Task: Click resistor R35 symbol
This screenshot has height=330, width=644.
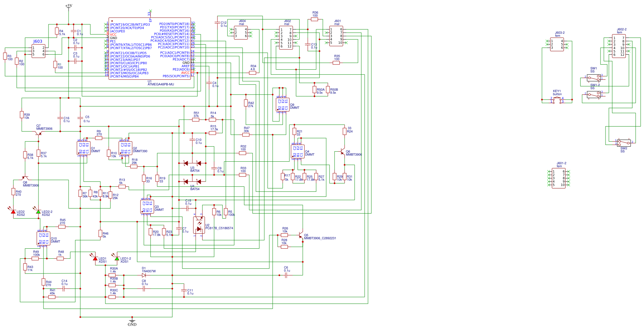Action: (x=336, y=63)
